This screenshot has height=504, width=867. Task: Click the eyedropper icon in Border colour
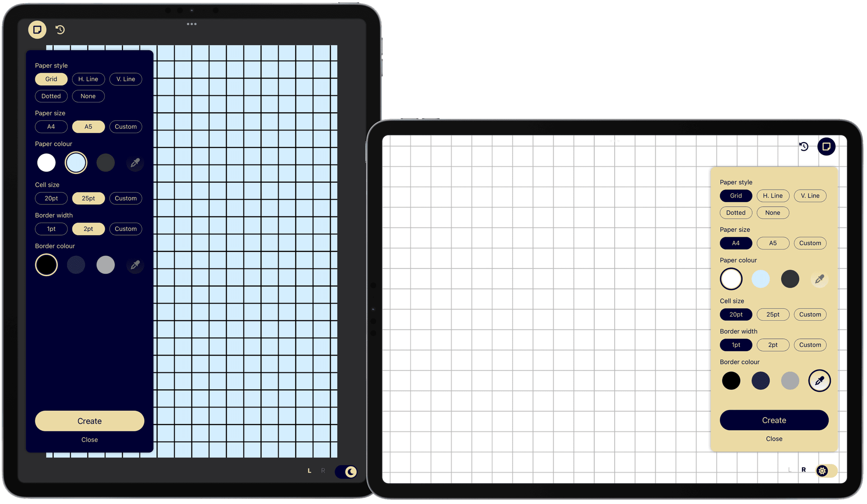coord(135,264)
